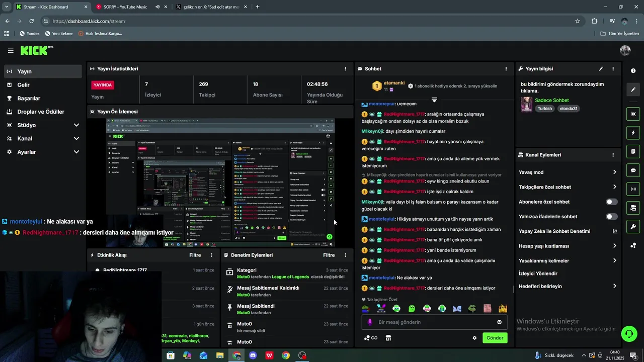Expand the Ayarlar sidebar section
This screenshot has height=362, width=644.
(x=76, y=152)
